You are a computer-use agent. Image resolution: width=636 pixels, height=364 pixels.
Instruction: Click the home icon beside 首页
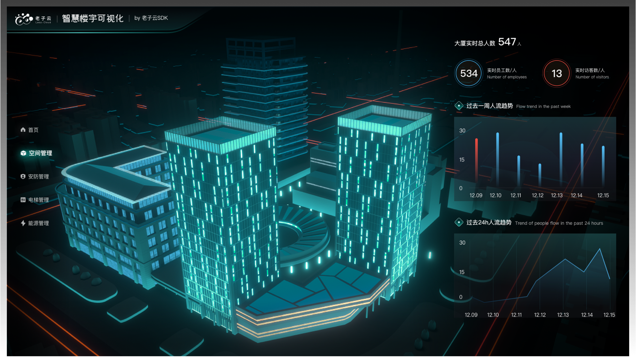[23, 130]
